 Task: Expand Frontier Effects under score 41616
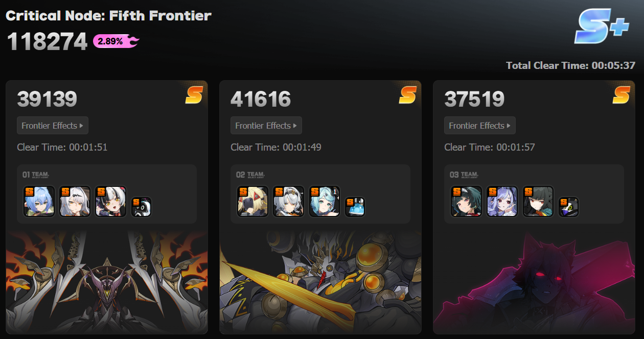coord(266,126)
